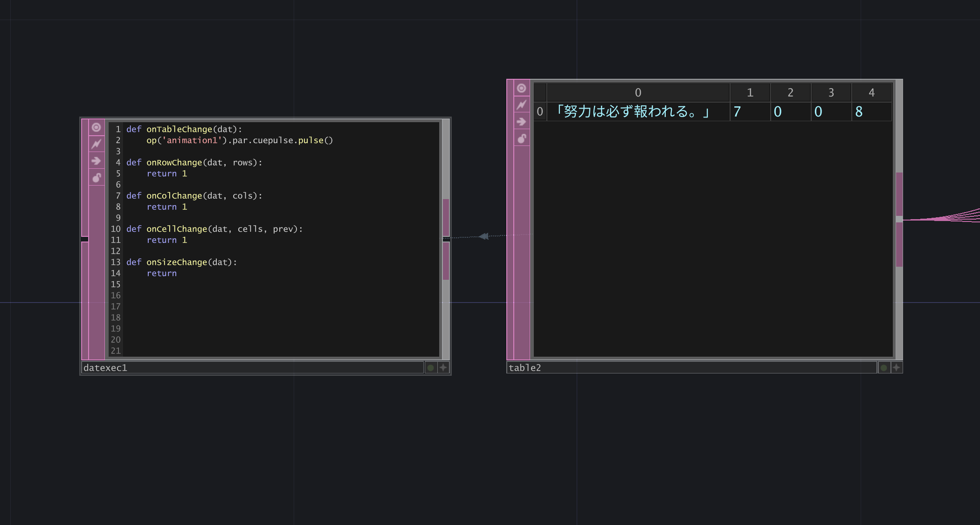
Task: Toggle the viewer circle flag on table2
Action: point(522,88)
